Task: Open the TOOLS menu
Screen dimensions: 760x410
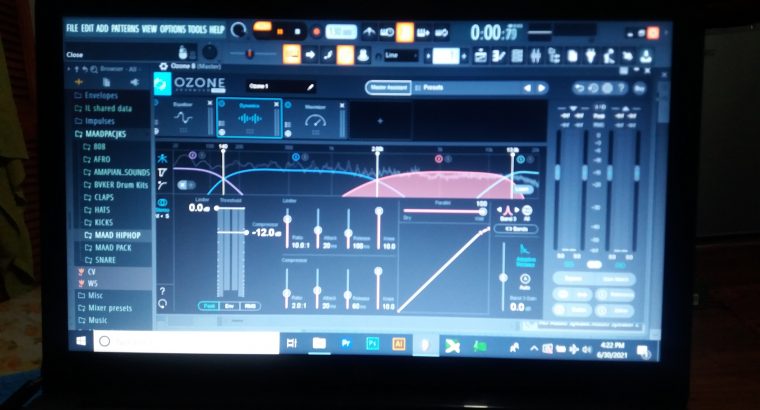Action: click(197, 30)
